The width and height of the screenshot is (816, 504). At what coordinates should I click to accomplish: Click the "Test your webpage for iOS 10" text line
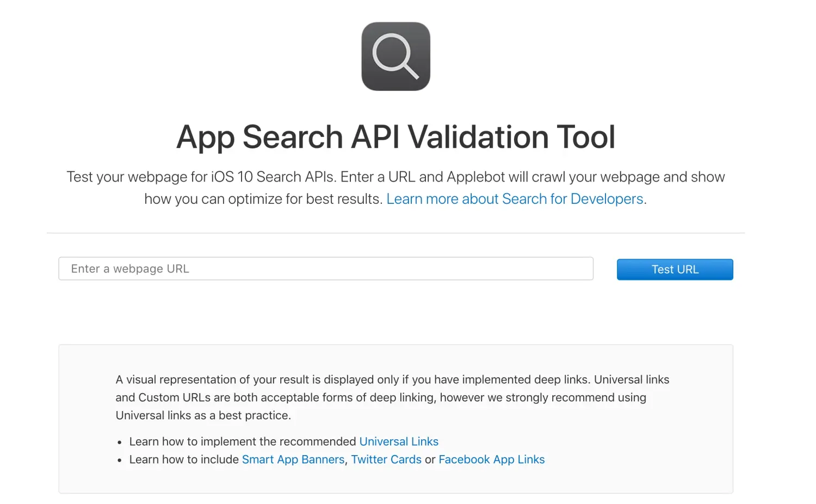pyautogui.click(x=395, y=177)
